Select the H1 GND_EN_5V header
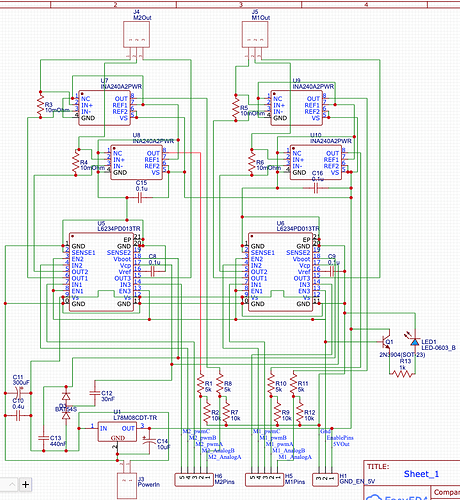Viewport: 460px width, 500px height. point(325,479)
